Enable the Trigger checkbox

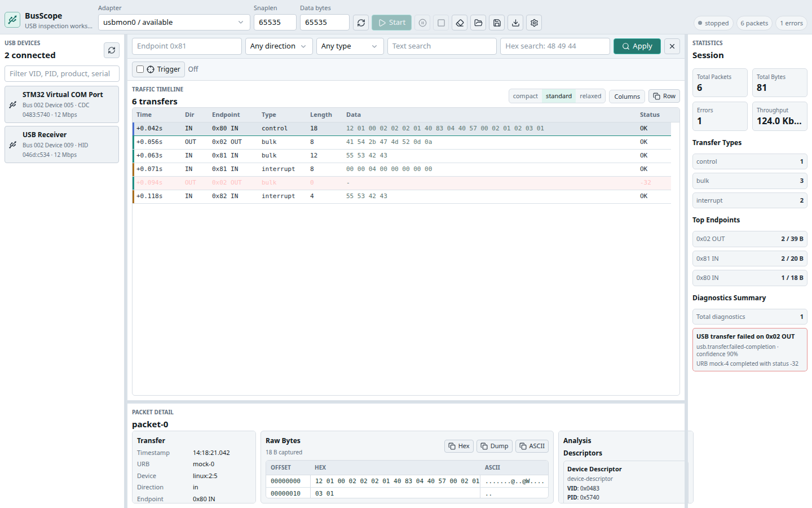140,69
